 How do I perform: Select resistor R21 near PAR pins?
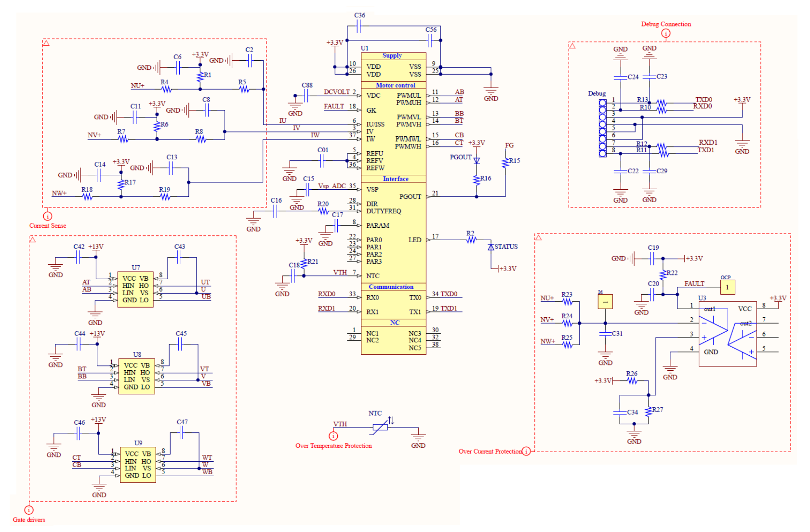[304, 264]
